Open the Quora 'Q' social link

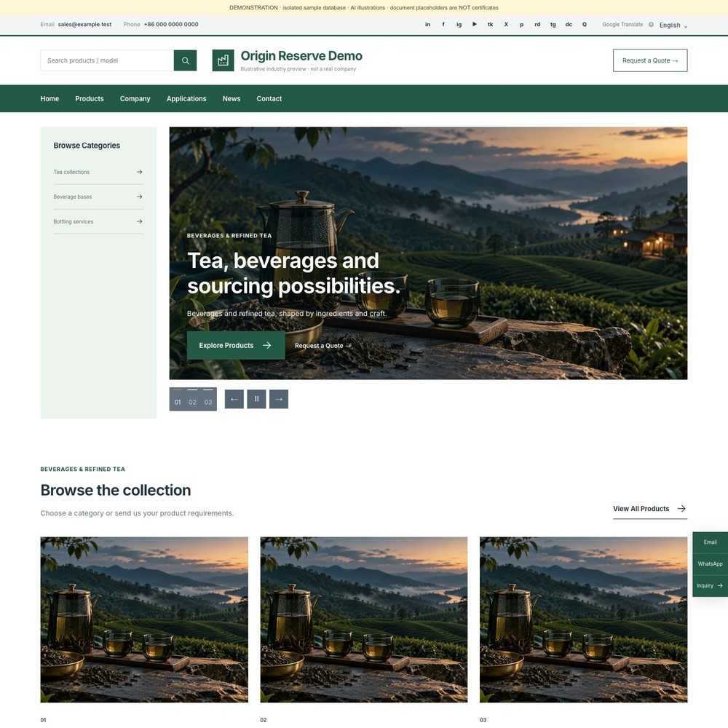click(x=585, y=25)
